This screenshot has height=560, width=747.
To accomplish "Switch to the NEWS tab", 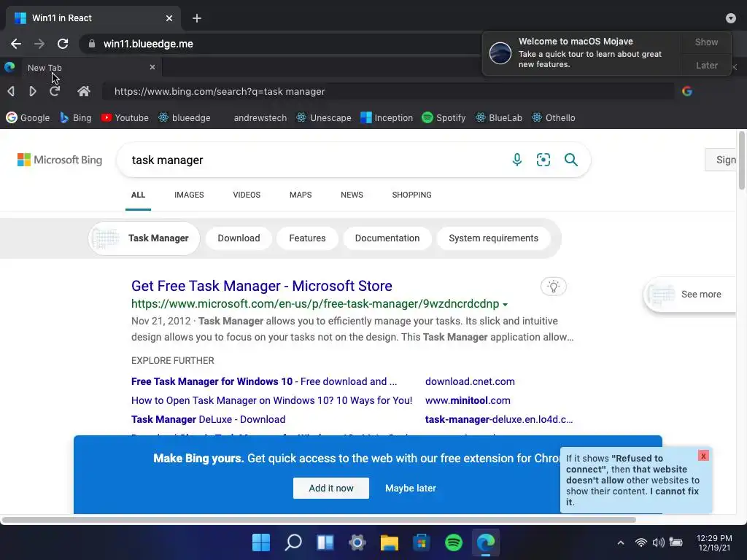I will (352, 195).
